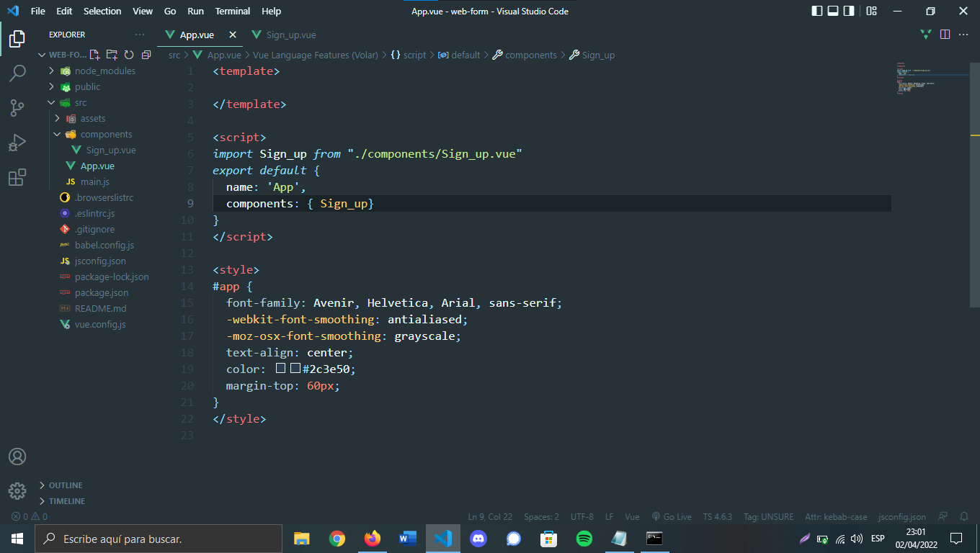Expand the public folder
The height and width of the screenshot is (553, 980).
point(87,86)
